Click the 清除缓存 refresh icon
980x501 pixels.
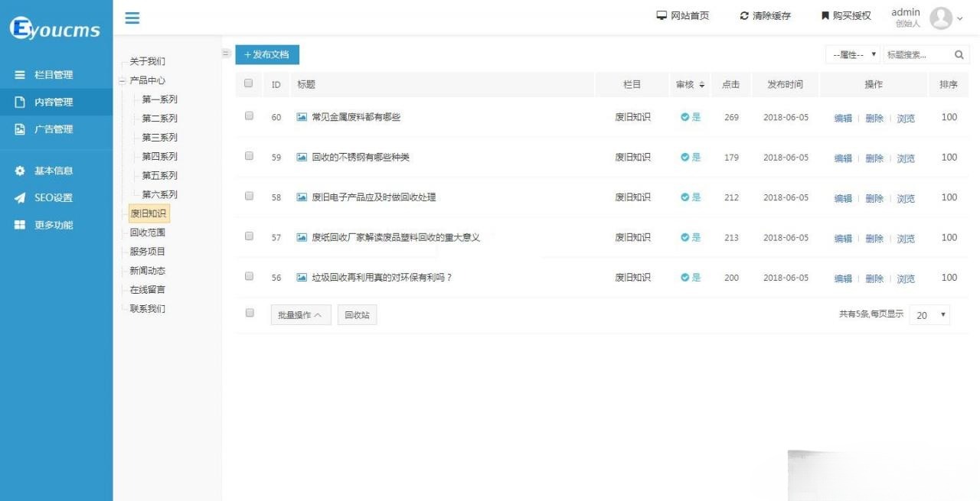[743, 15]
